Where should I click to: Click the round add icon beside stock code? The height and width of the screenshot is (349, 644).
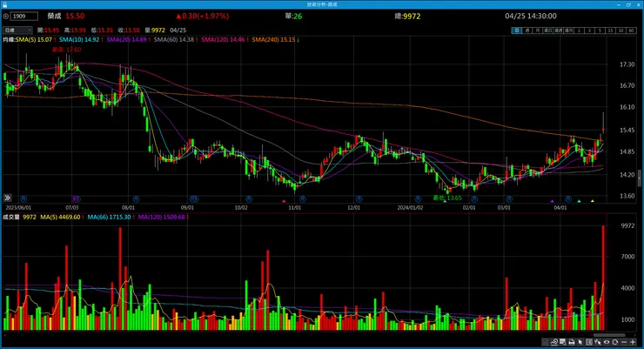[6, 16]
